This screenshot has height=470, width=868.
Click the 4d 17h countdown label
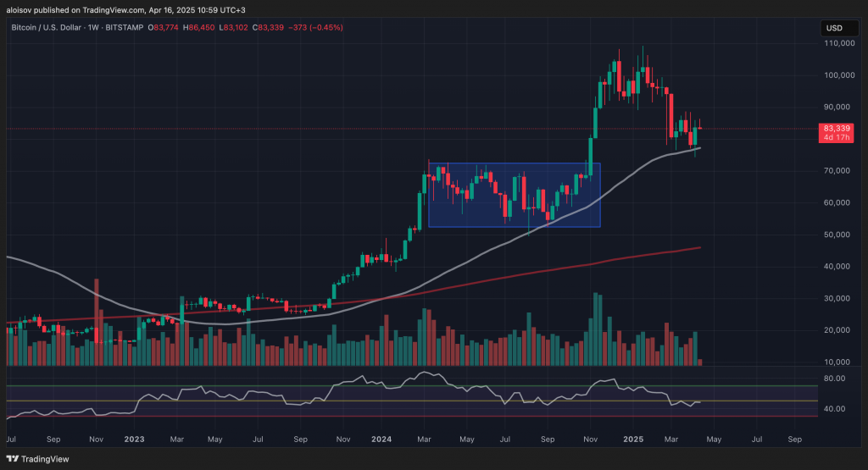click(837, 137)
